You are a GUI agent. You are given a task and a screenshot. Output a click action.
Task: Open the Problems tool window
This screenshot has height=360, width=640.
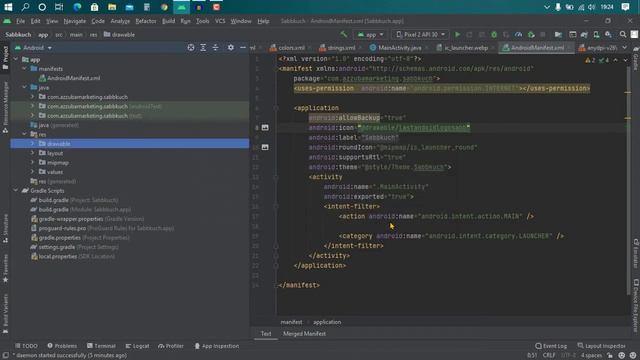pos(62,346)
